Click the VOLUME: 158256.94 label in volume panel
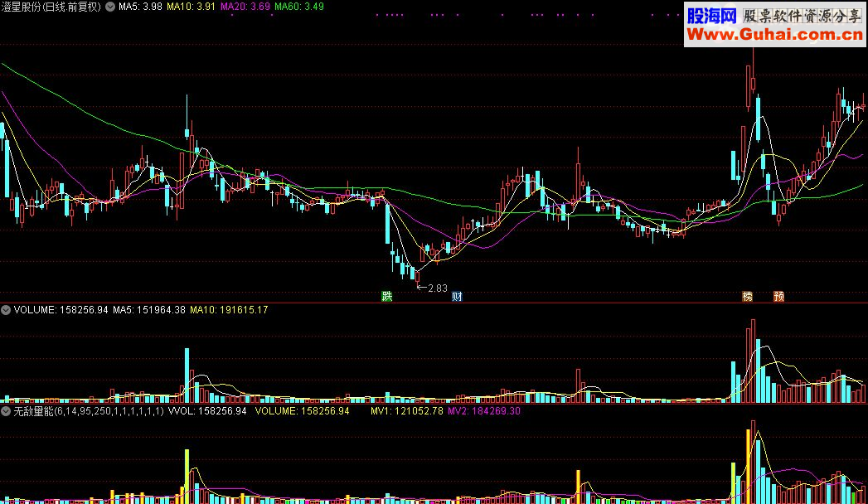 point(61,310)
